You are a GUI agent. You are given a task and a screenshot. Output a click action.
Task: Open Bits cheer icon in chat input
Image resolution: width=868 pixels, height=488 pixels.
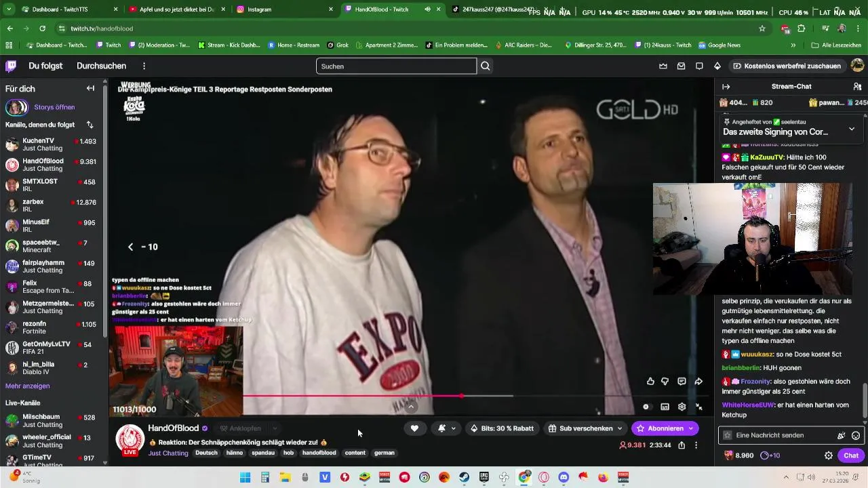pyautogui.click(x=842, y=435)
